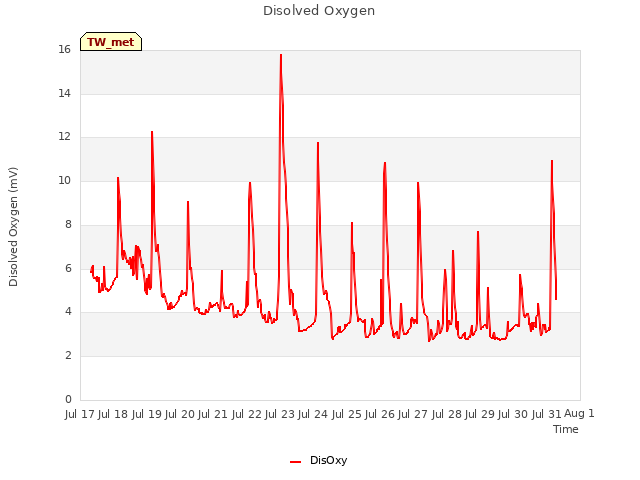This screenshot has width=640, height=480.
Task: Click the y-axis value 10
Action: (64, 181)
